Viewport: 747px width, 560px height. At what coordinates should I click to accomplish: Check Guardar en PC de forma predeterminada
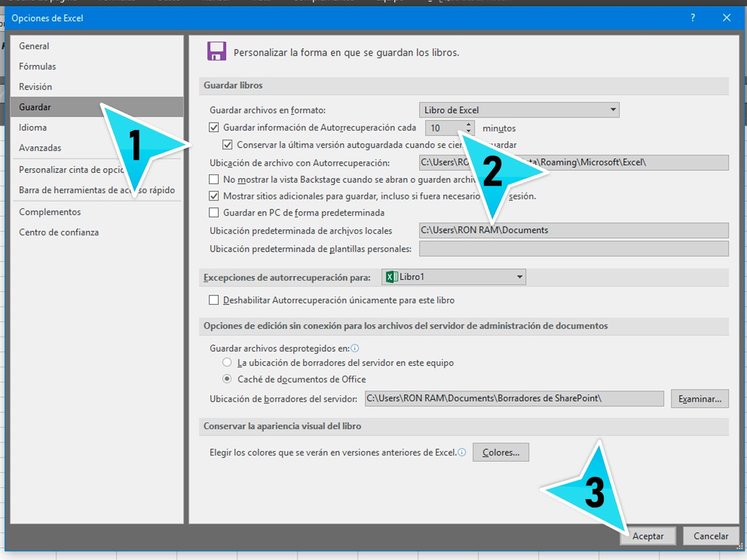[x=214, y=213]
